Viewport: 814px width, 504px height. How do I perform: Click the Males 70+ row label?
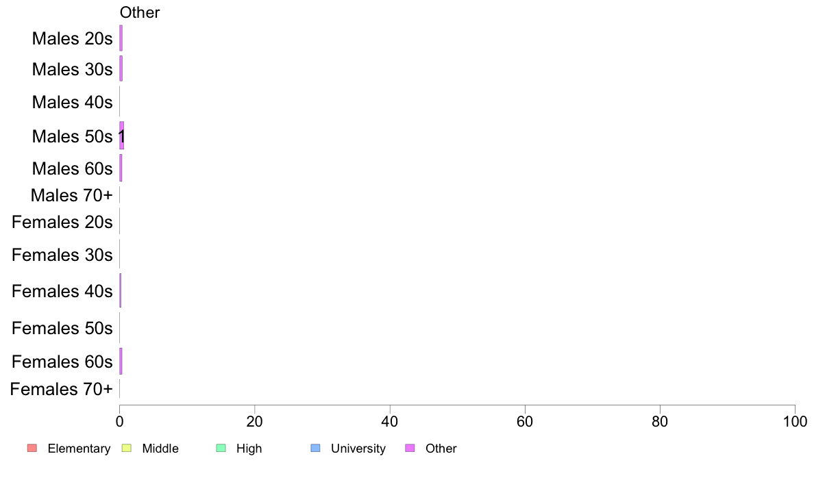[x=72, y=196]
